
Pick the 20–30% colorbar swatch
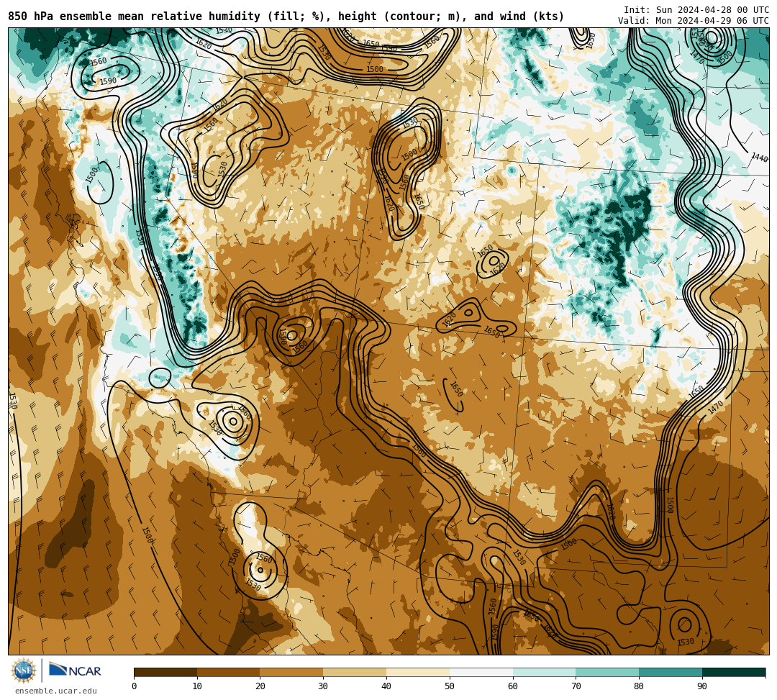tap(292, 672)
